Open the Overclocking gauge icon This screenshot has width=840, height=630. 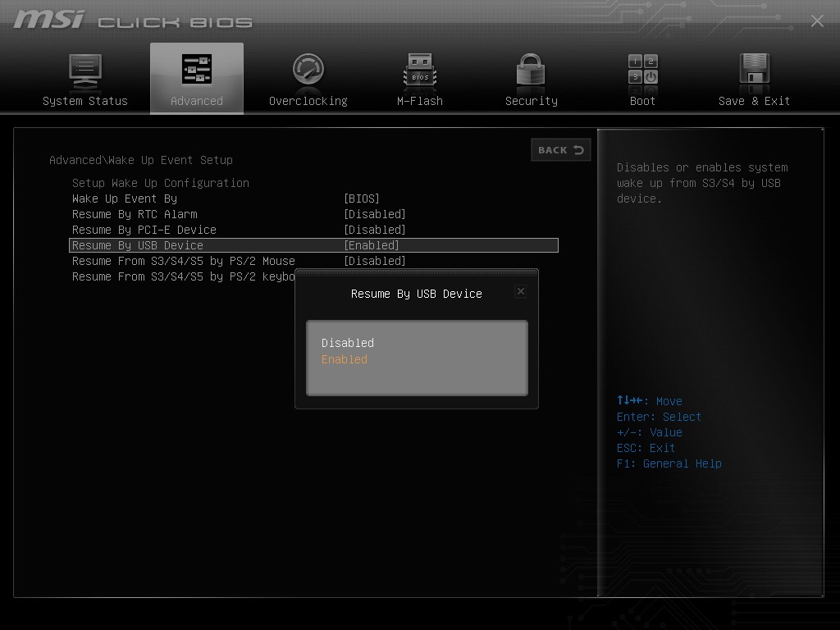pos(308,69)
